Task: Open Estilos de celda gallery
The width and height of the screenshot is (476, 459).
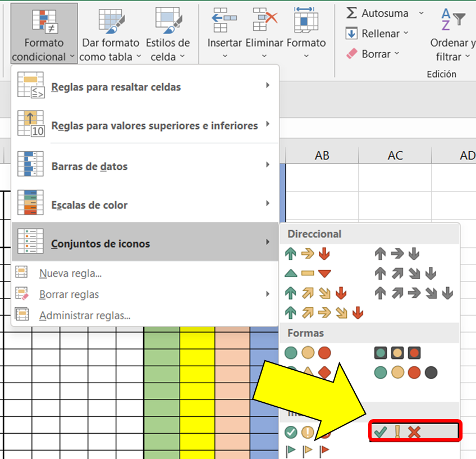Action: tap(168, 34)
